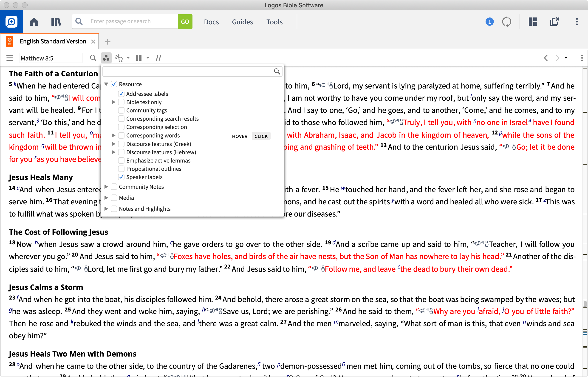Expand Notes and Highlights
Image resolution: width=588 pixels, height=377 pixels.
point(107,208)
